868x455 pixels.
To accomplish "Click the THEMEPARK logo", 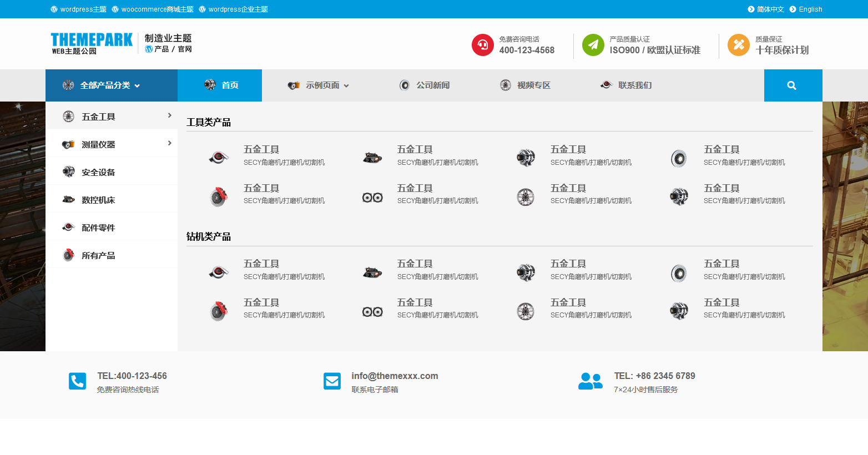I will tap(92, 43).
